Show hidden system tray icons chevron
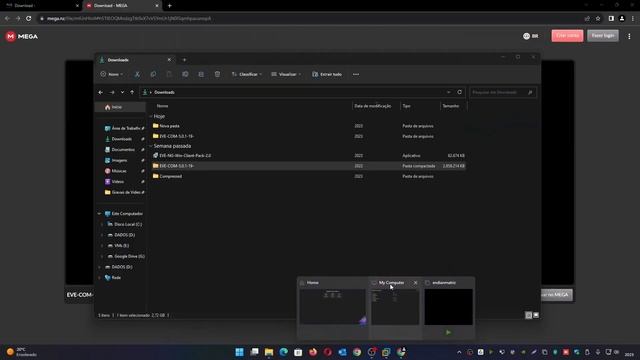Viewport: 640px width, 360px height. 459,352
